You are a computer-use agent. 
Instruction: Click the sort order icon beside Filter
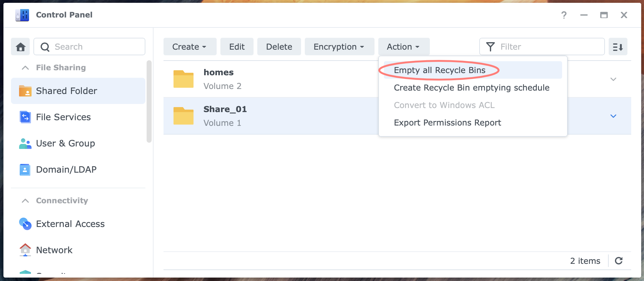tap(618, 47)
